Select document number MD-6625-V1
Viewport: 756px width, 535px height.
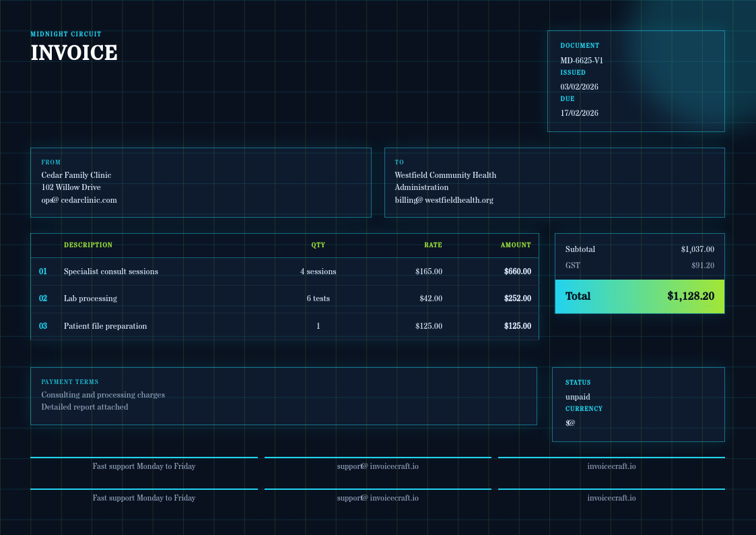tap(582, 60)
